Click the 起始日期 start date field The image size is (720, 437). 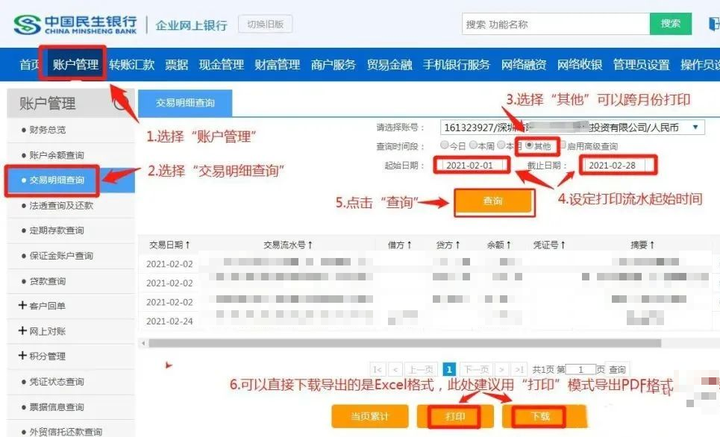tap(472, 165)
